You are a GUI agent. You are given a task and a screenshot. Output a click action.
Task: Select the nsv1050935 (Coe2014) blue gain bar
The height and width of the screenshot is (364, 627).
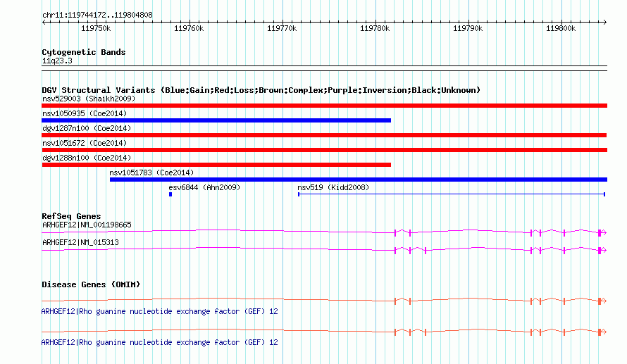coord(216,120)
